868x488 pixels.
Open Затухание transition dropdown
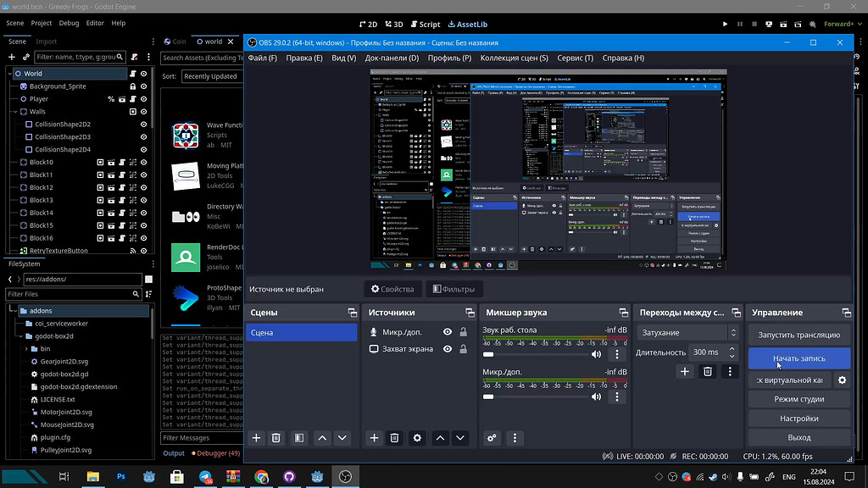point(688,332)
